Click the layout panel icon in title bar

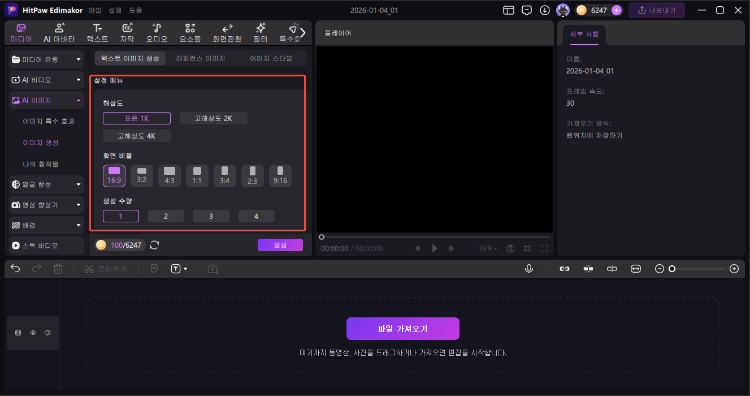pos(508,10)
